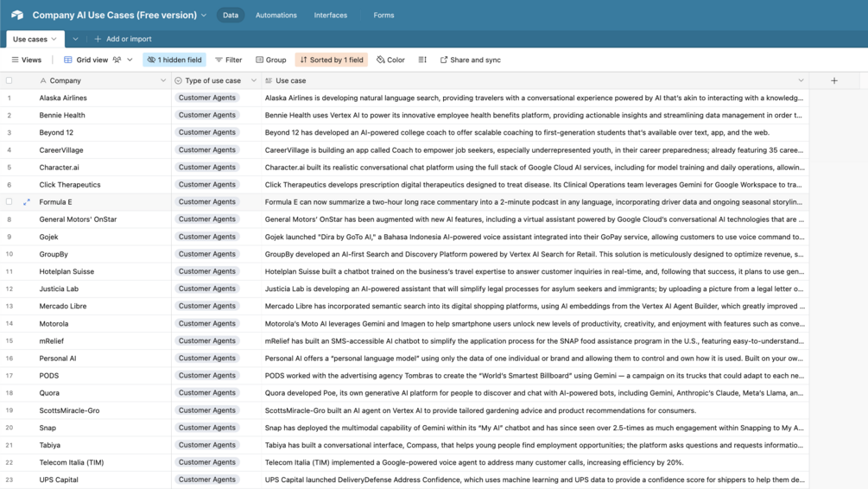Select the Hotelplan Suisse cell
The image size is (868, 489).
(x=103, y=271)
